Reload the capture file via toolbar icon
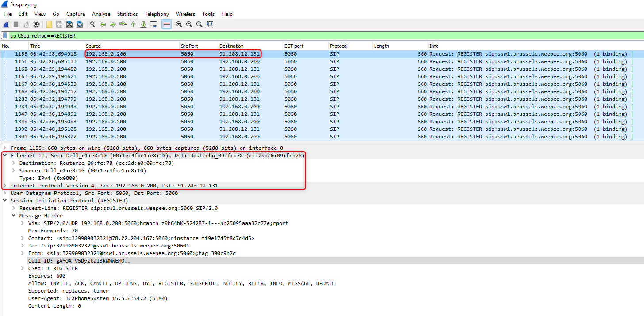The width and height of the screenshot is (644, 316). (80, 24)
